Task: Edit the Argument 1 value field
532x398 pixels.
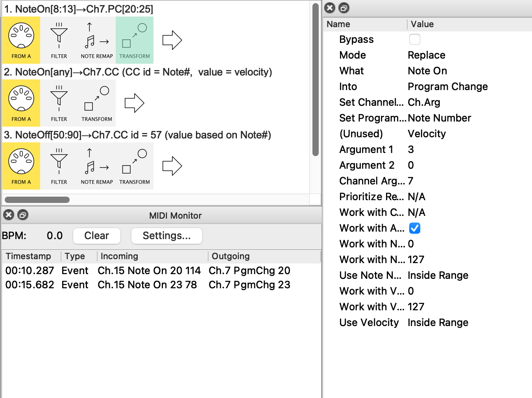Action: [x=411, y=149]
